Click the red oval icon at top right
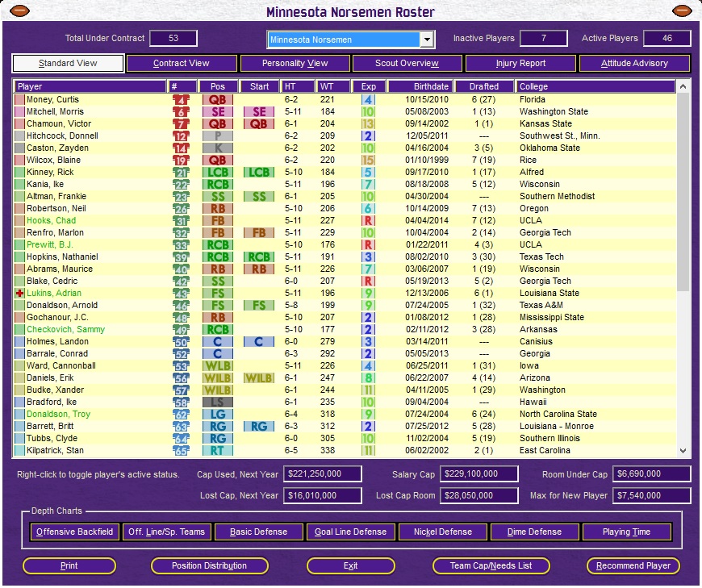 [682, 10]
